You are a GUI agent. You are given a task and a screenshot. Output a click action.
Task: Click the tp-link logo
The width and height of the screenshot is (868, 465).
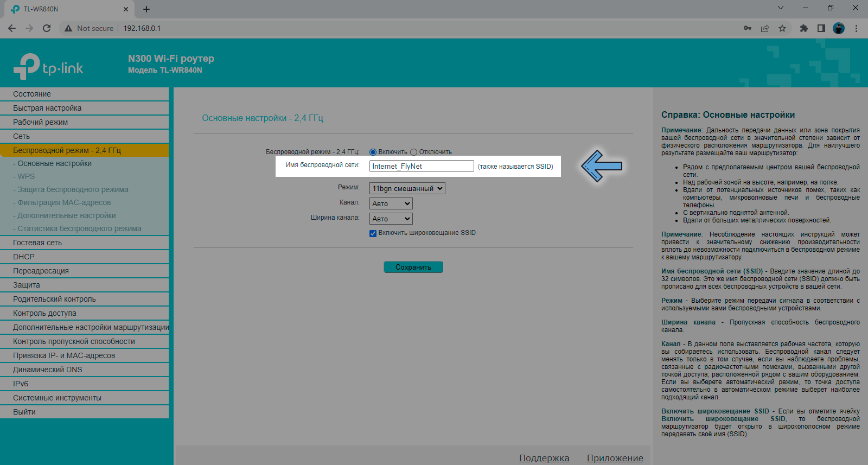48,67
